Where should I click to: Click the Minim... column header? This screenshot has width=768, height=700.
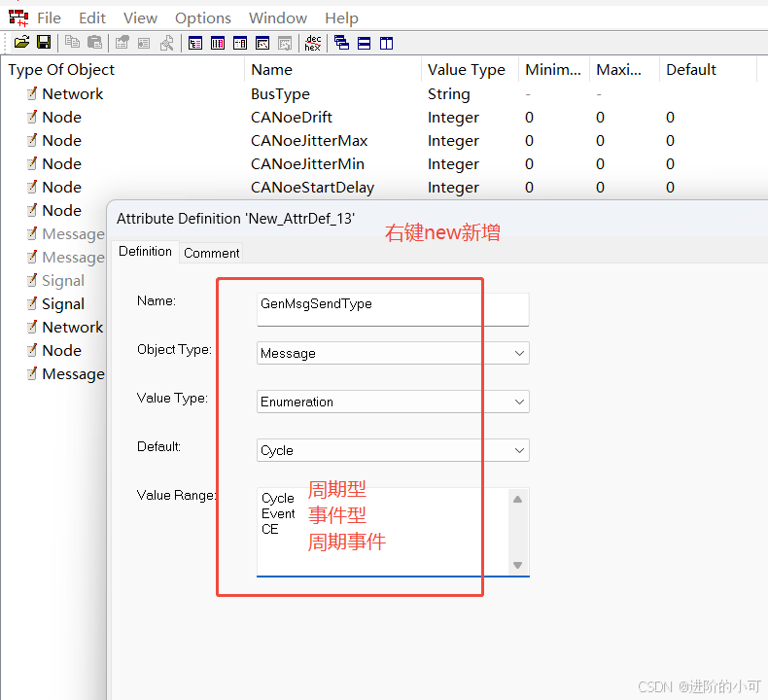click(x=554, y=69)
